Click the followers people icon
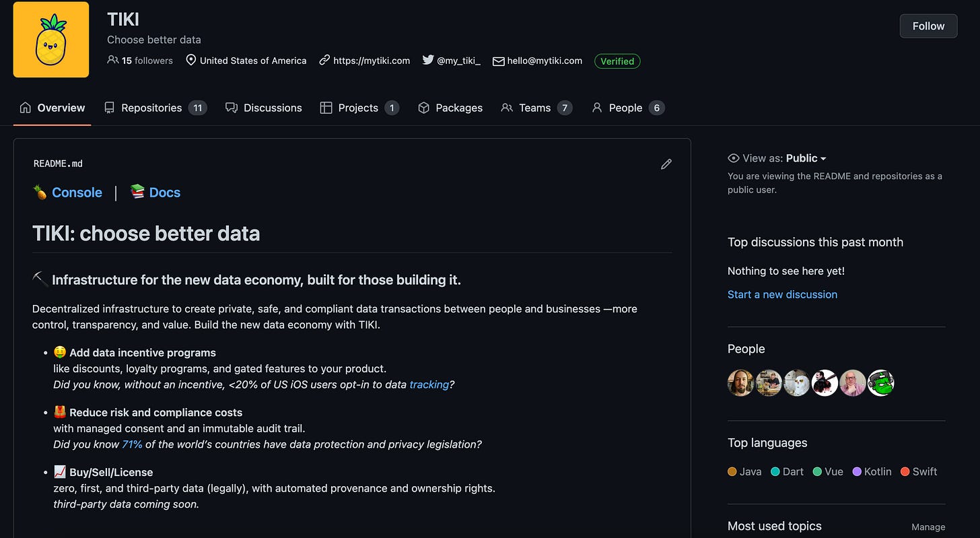The height and width of the screenshot is (538, 980). [112, 60]
